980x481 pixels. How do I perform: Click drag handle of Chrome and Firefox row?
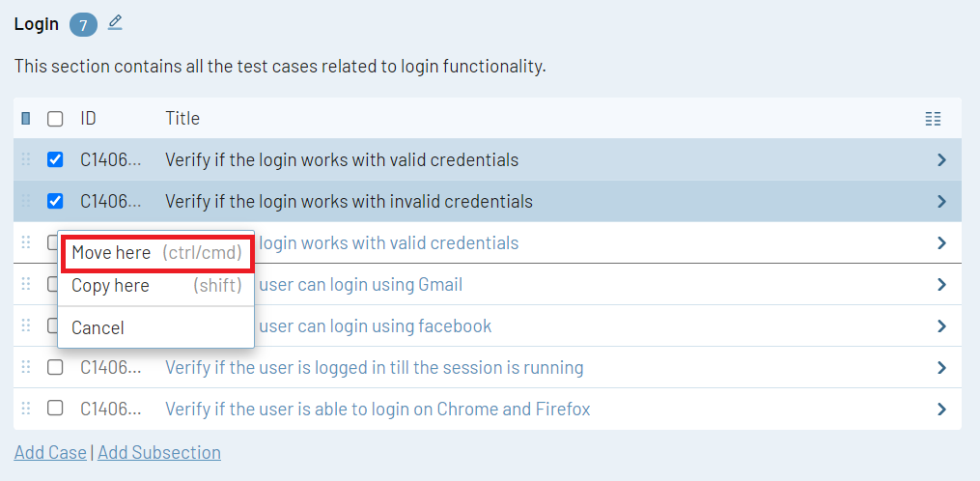coord(26,410)
